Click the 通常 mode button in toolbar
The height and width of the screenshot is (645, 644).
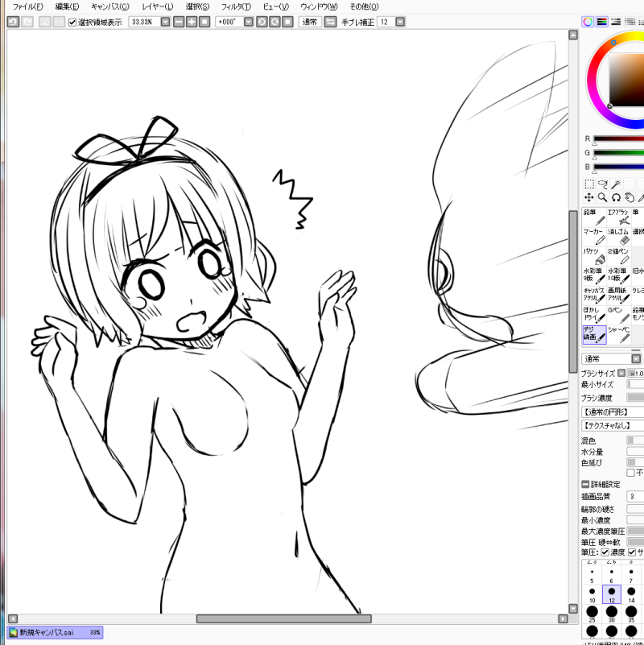[310, 22]
